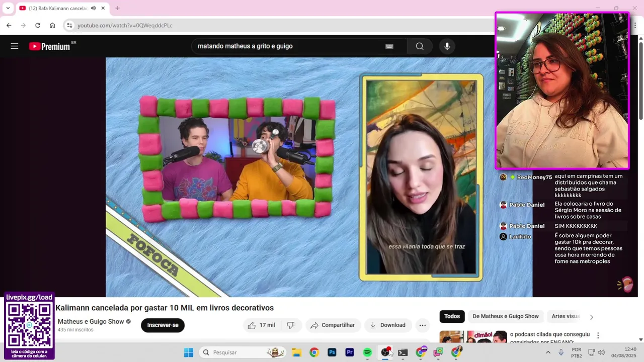Subscribe using the Inscrever-se button
Viewport: 644px width, 362px height.
[x=163, y=325]
